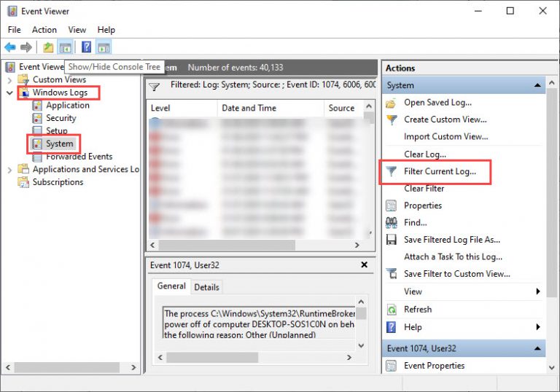
Task: Sort by the Source column header
Action: (x=343, y=108)
